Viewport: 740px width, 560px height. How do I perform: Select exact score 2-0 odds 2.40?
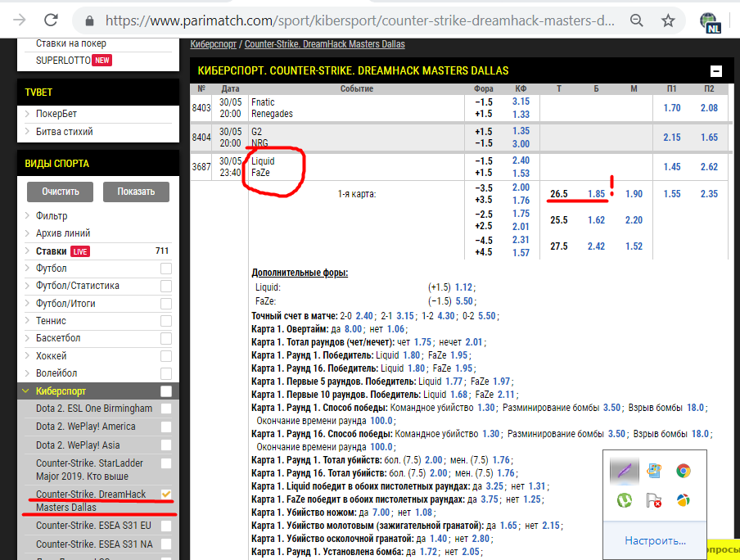(364, 316)
